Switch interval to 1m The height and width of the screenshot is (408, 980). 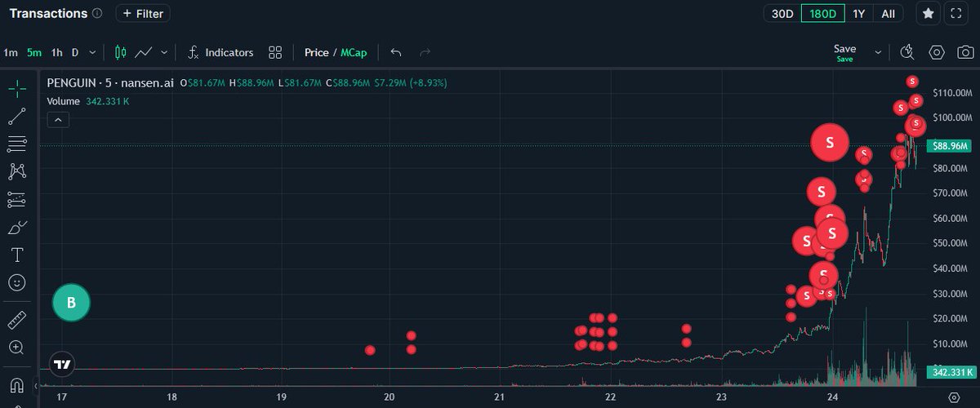pos(11,52)
